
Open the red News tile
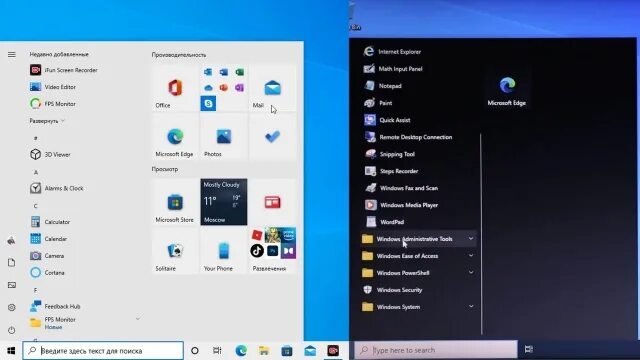coord(272,202)
